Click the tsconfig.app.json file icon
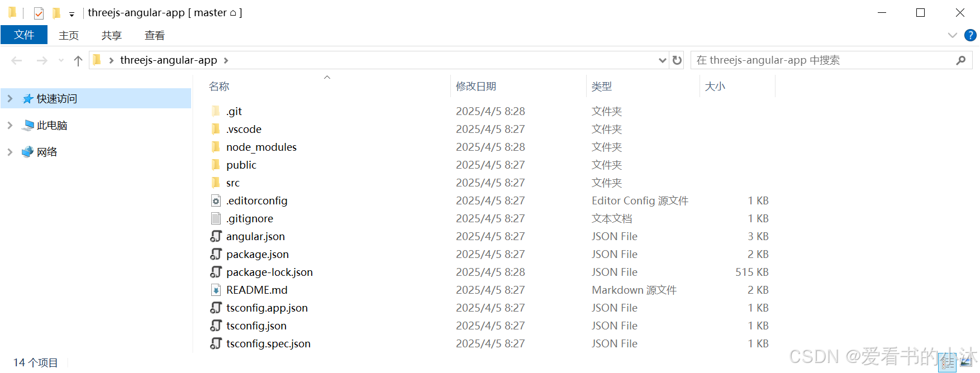 point(216,308)
